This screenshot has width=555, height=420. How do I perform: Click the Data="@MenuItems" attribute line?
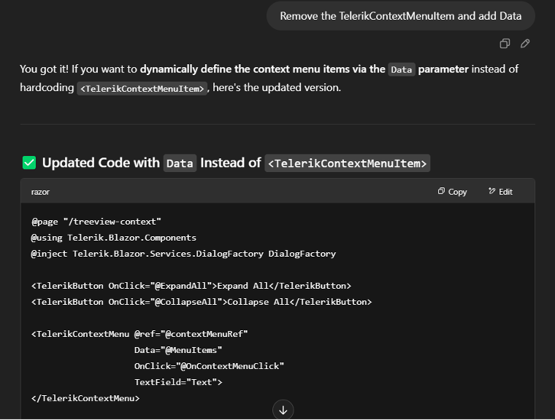[178, 350]
